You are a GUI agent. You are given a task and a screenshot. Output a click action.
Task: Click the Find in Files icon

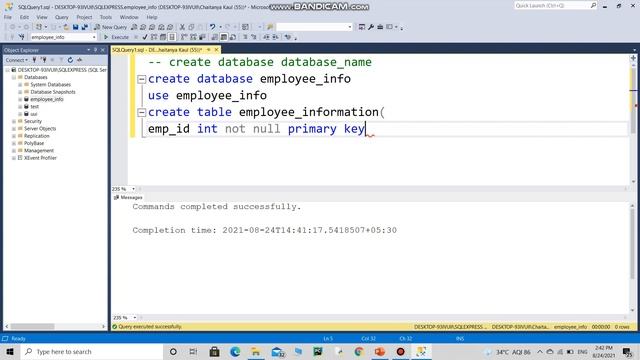point(270,27)
